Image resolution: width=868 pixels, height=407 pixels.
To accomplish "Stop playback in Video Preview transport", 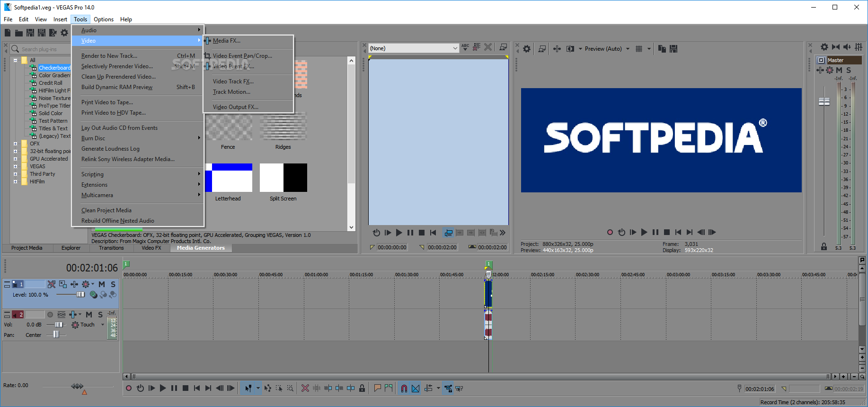I will (667, 232).
